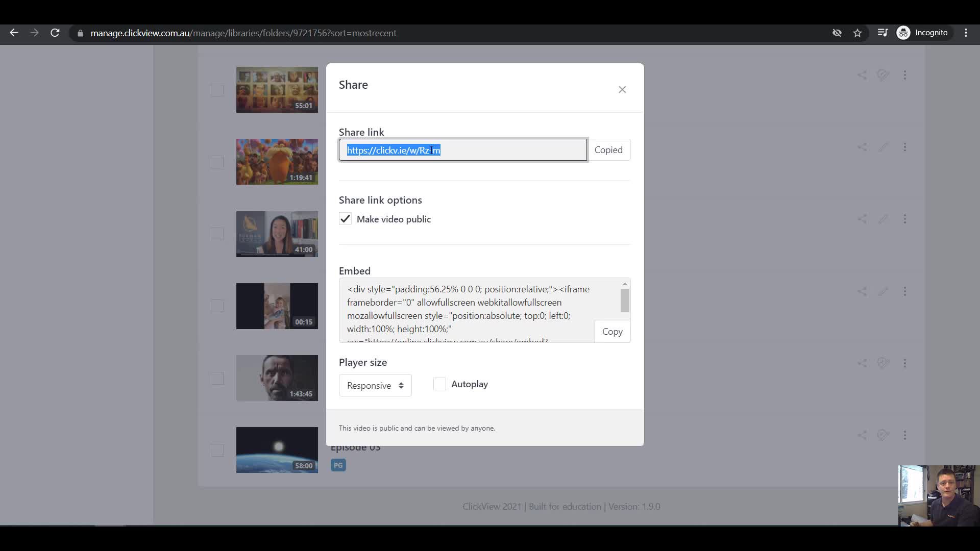The width and height of the screenshot is (980, 551).
Task: Click the Incognito profile icon
Action: [x=903, y=32]
